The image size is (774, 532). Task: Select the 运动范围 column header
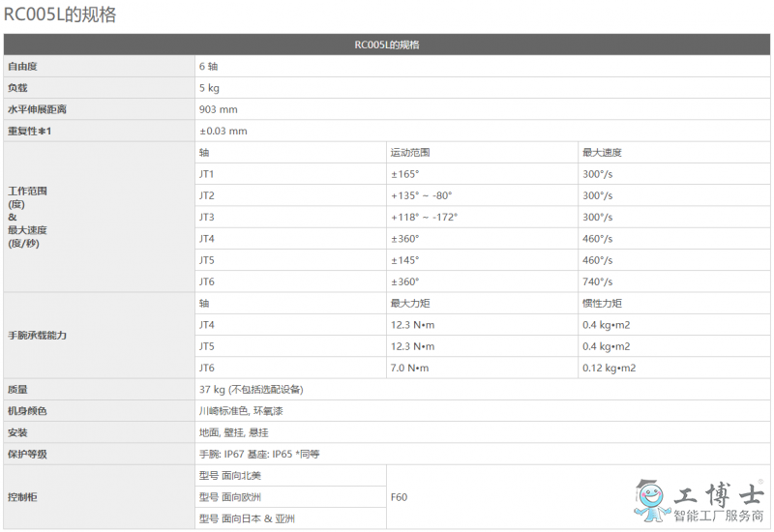click(409, 153)
